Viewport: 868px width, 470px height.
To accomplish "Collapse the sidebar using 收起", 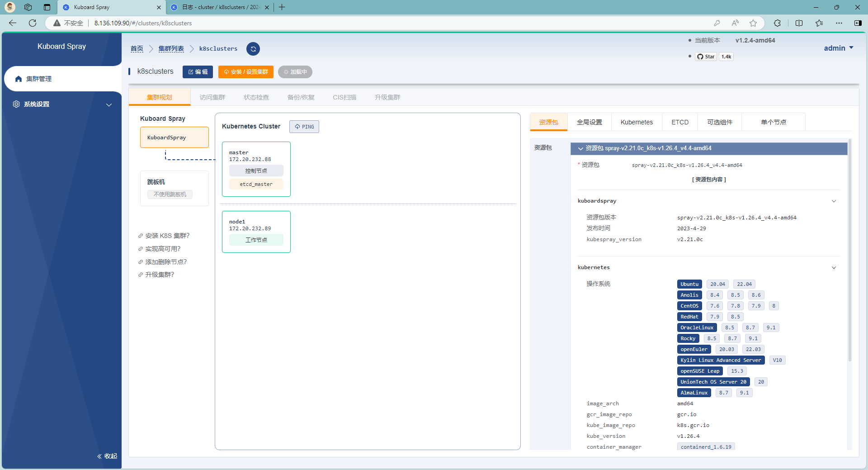I will pyautogui.click(x=107, y=456).
